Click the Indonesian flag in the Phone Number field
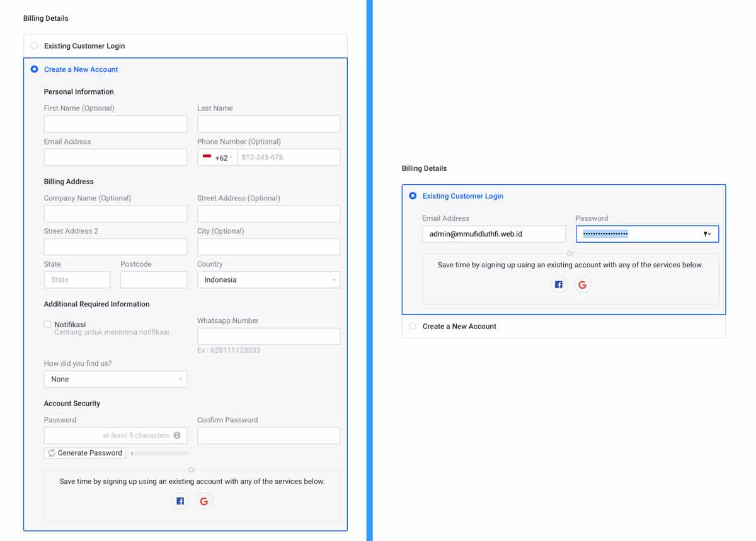 [x=207, y=157]
